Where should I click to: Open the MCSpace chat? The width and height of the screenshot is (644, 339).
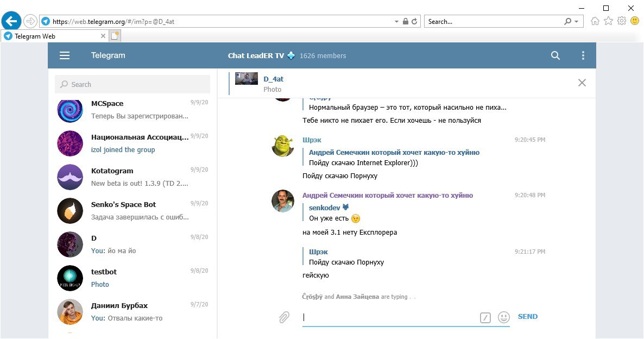132,110
